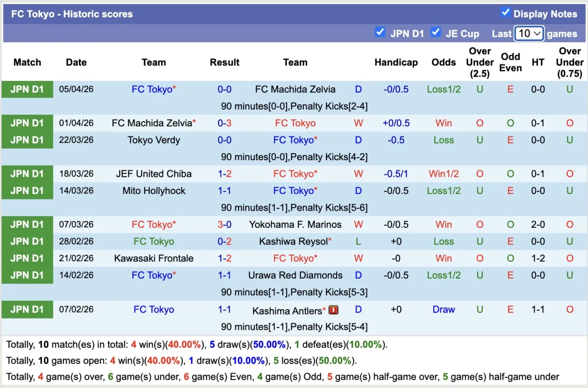Click the JPN D1 label for 07/02/26 match
Screen dimensions: 588x388
point(27,310)
